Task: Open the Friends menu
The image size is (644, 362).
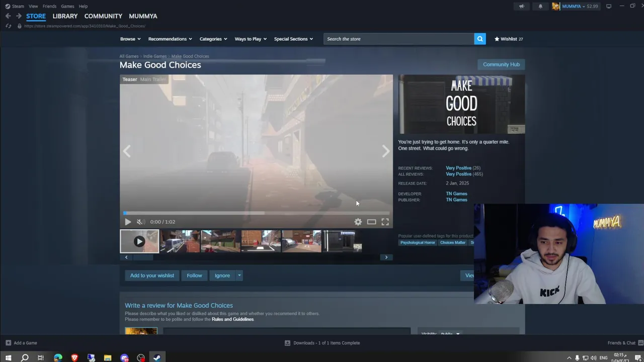Action: coord(49,6)
